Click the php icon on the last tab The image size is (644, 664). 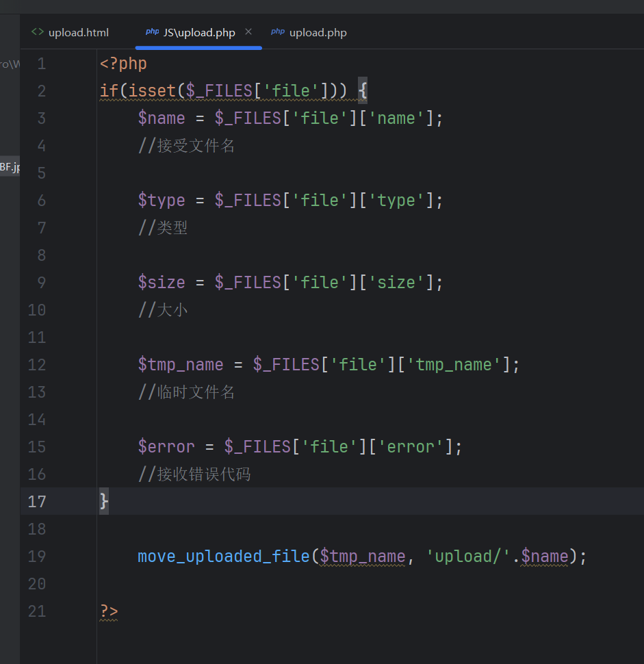point(278,31)
